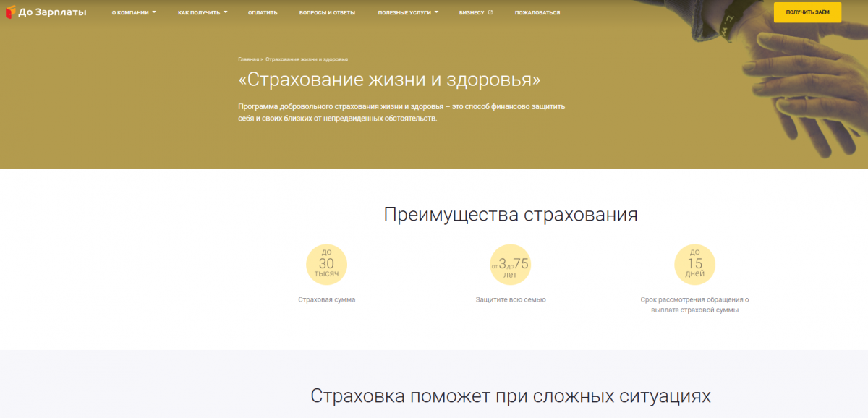Open the Как получить dropdown
This screenshot has width=868, height=418.
click(x=203, y=13)
